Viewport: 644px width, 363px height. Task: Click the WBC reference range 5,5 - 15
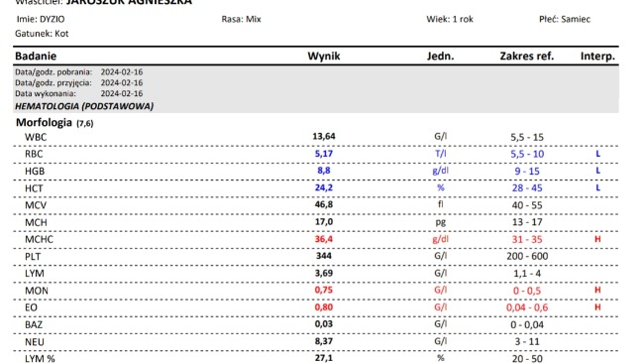(527, 137)
